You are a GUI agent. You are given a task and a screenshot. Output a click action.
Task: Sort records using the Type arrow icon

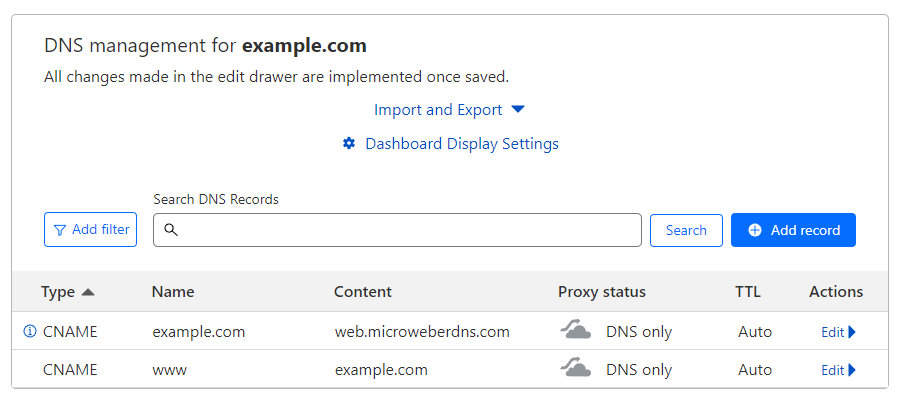click(x=88, y=292)
